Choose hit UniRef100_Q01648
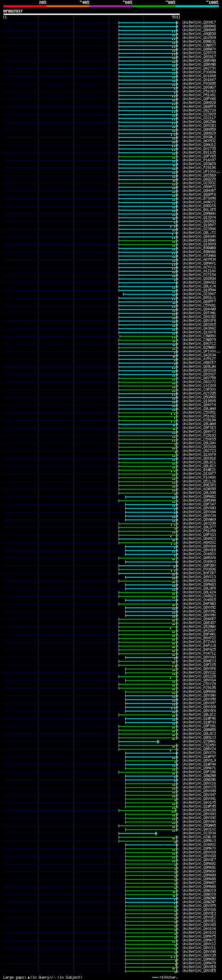Image resolution: width=222 pixels, height=980 pixels. pos(199,76)
